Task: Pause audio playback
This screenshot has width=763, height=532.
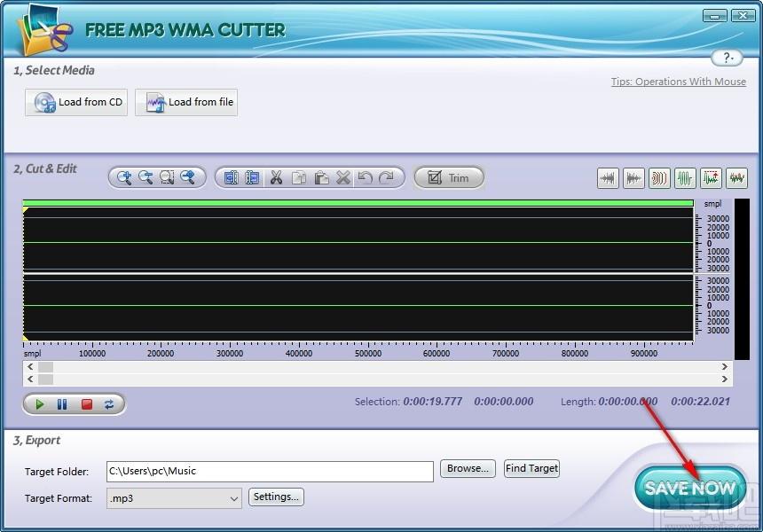Action: (x=62, y=404)
